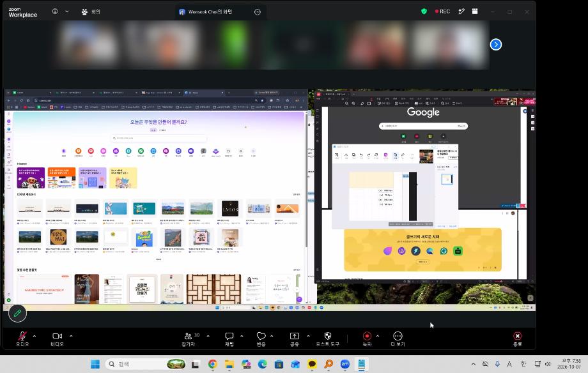Click the green encryption shield icon

424,11
